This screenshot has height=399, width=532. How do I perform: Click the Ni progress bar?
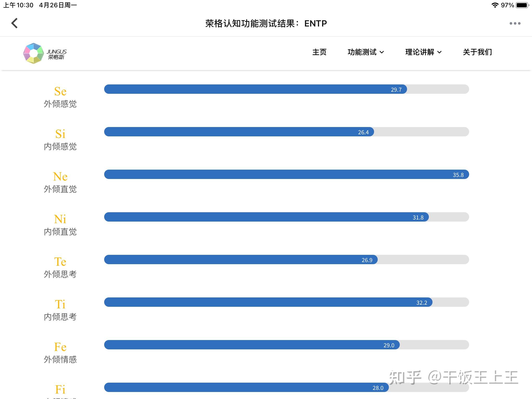pyautogui.click(x=287, y=217)
